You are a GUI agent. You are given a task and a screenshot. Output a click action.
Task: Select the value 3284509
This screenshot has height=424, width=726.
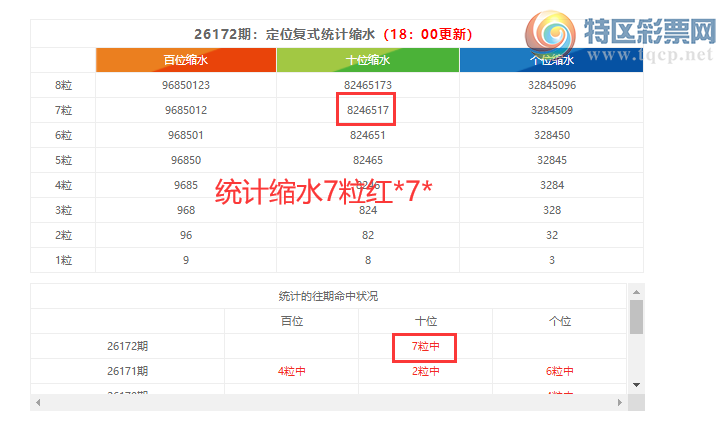[552, 110]
